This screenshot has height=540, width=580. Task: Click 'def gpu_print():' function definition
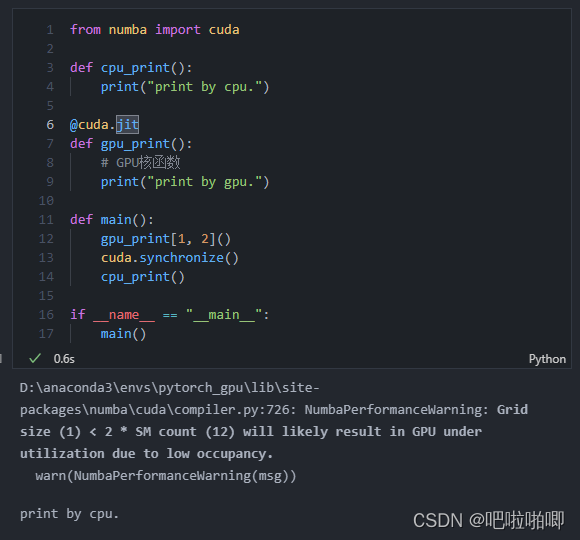131,144
